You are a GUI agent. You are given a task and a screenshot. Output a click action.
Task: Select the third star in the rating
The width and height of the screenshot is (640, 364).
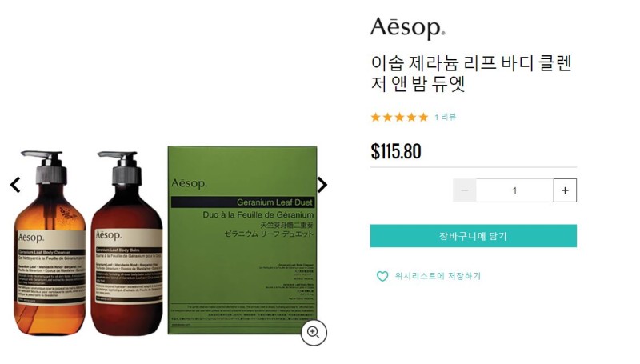click(x=399, y=118)
